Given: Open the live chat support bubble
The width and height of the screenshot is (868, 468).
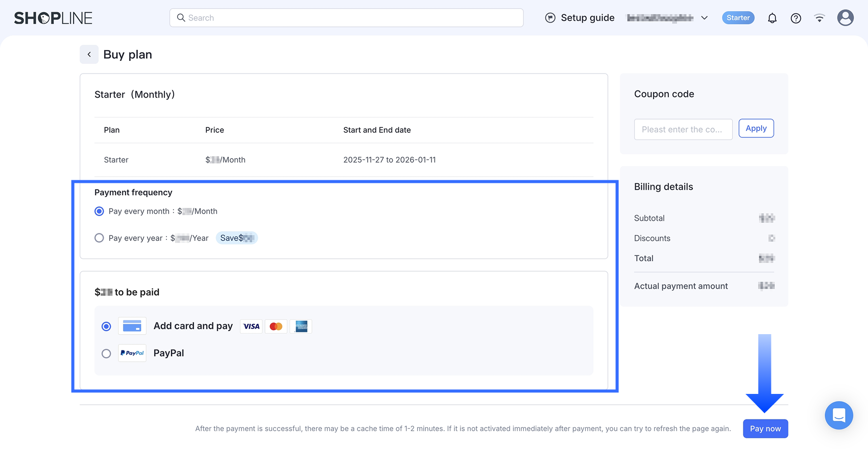Looking at the screenshot, I should pyautogui.click(x=838, y=415).
